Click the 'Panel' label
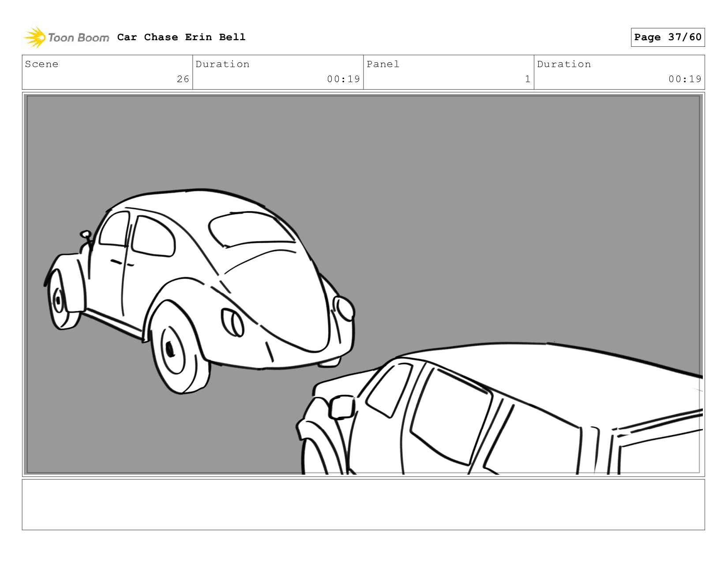 383,64
